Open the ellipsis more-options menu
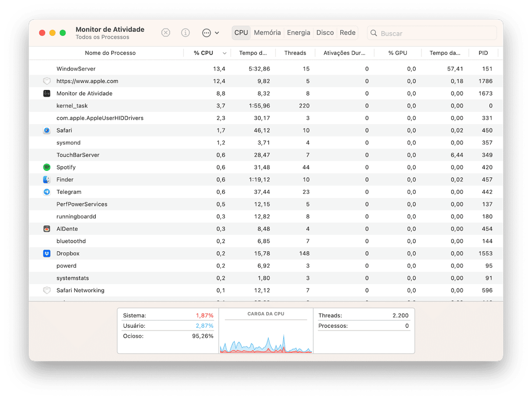This screenshot has width=532, height=399. coord(210,33)
